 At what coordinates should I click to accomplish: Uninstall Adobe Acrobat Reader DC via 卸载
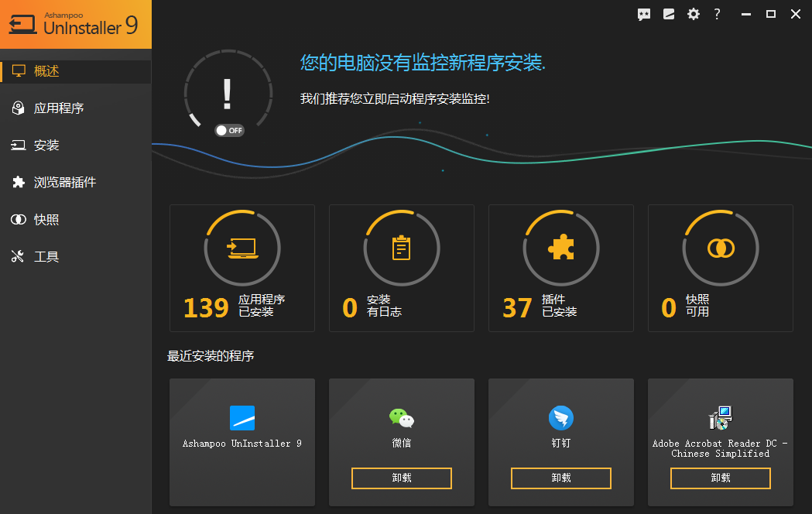[721, 478]
